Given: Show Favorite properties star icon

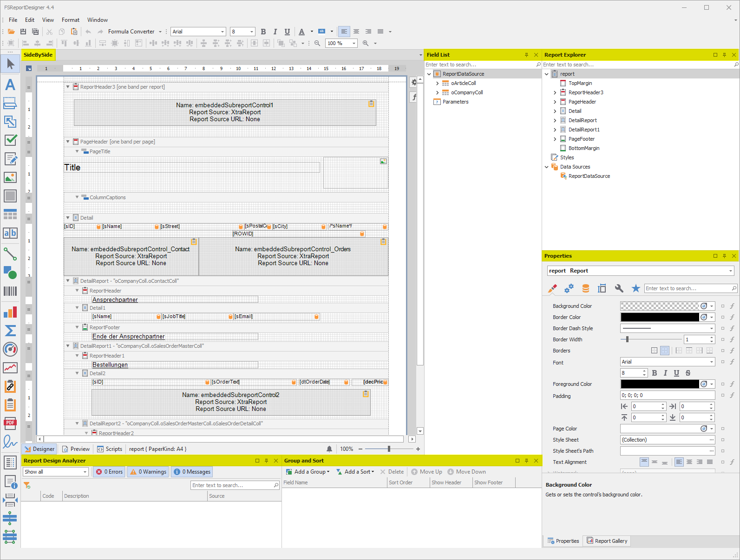Looking at the screenshot, I should (x=636, y=288).
